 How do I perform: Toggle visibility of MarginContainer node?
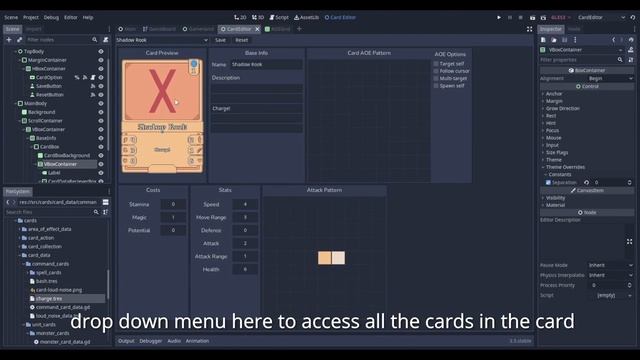[x=101, y=60]
